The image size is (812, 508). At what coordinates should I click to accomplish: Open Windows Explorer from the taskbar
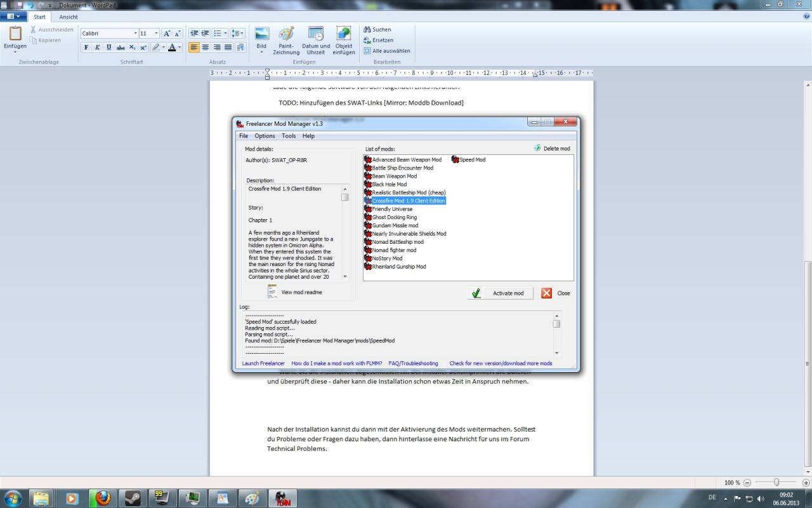pos(41,498)
